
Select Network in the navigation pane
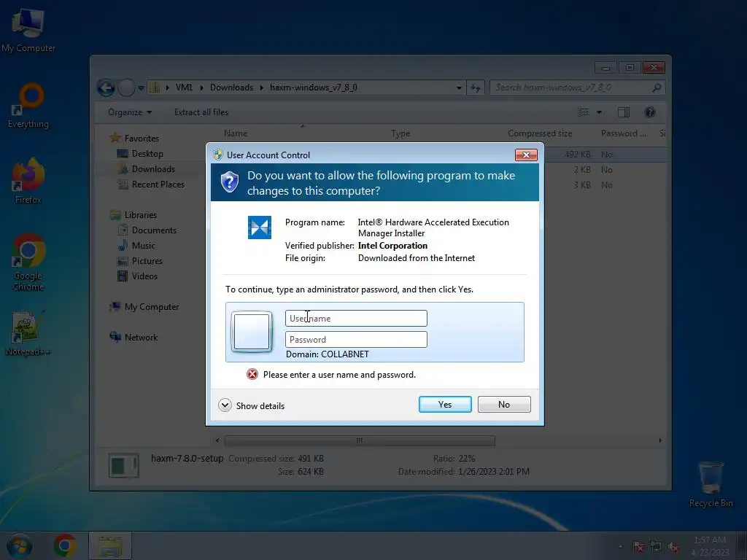[134, 337]
